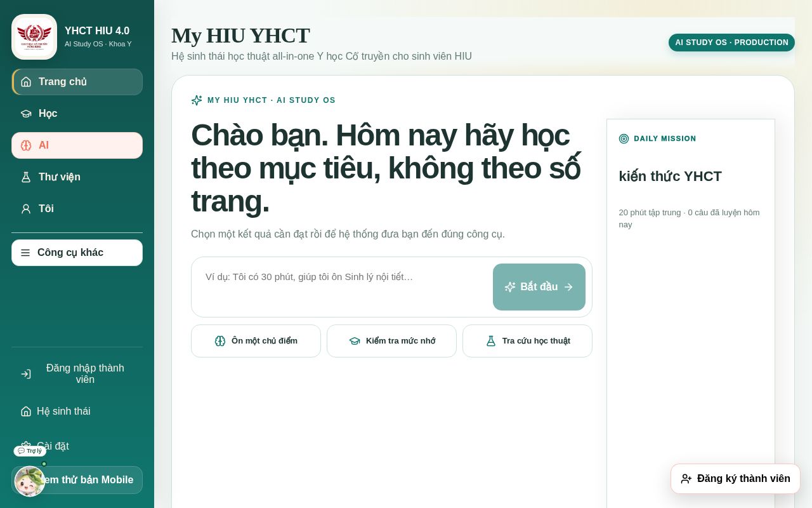Click the graduation cap icon beside Học

(x=26, y=114)
